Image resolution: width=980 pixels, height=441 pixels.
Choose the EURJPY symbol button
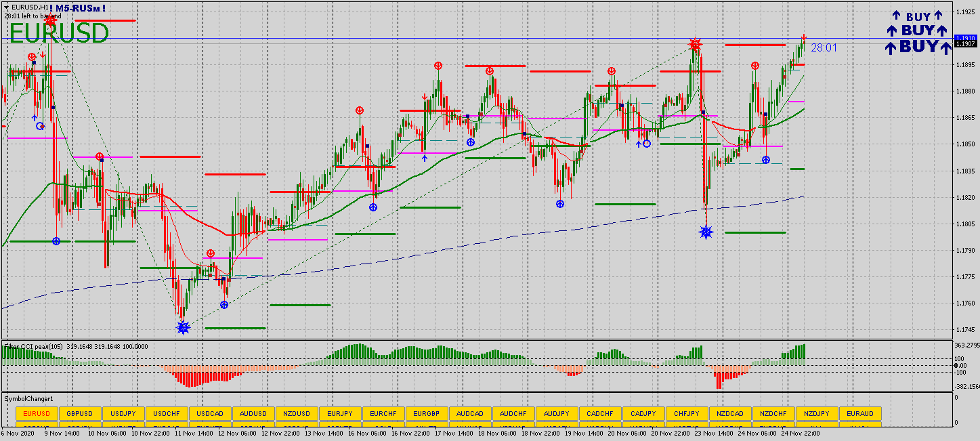[x=340, y=413]
